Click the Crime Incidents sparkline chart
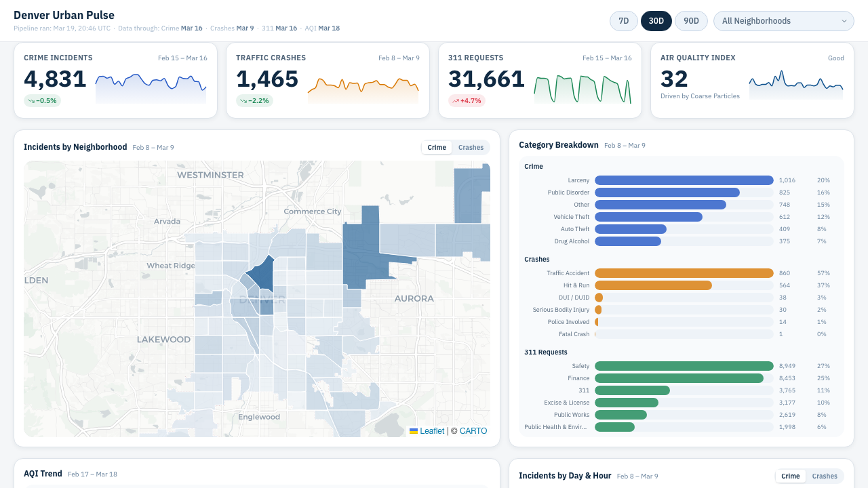This screenshot has width=868, height=488. (151, 88)
